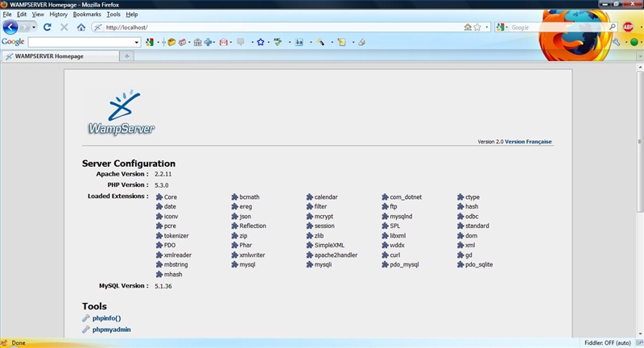Open a new tab with plus button
This screenshot has height=348, width=644.
126,56
